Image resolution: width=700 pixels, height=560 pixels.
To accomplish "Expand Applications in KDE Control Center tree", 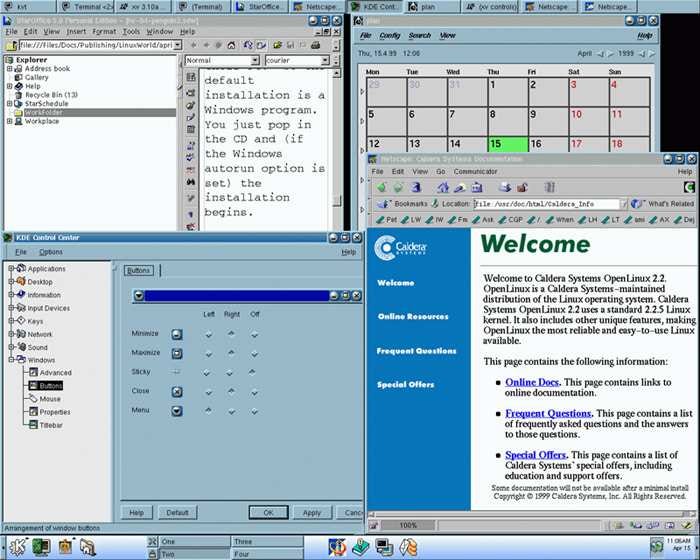I will 11,268.
